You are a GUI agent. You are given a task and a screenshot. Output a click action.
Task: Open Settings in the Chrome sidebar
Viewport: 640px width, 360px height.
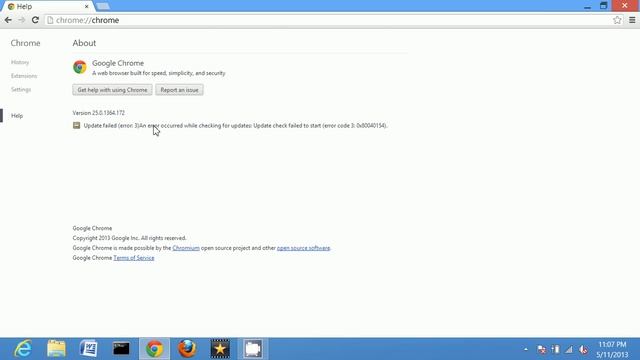click(21, 89)
